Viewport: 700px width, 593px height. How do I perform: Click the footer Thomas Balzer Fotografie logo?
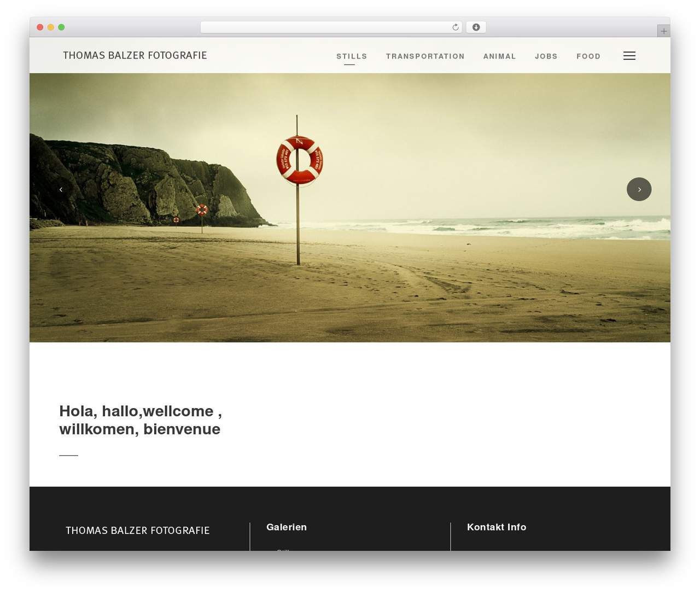pyautogui.click(x=138, y=530)
